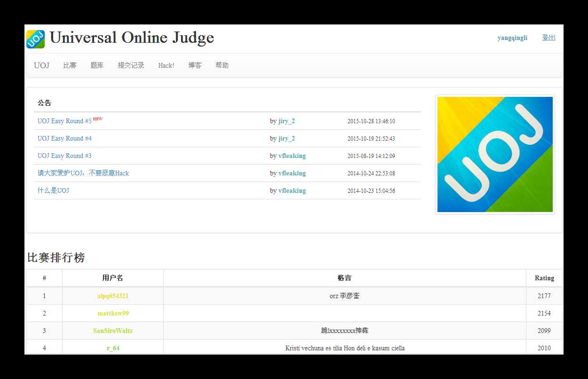Screen dimensions: 588x379
Task: Click timestamp 2014-10-23 15:04:56
Action: pos(371,191)
